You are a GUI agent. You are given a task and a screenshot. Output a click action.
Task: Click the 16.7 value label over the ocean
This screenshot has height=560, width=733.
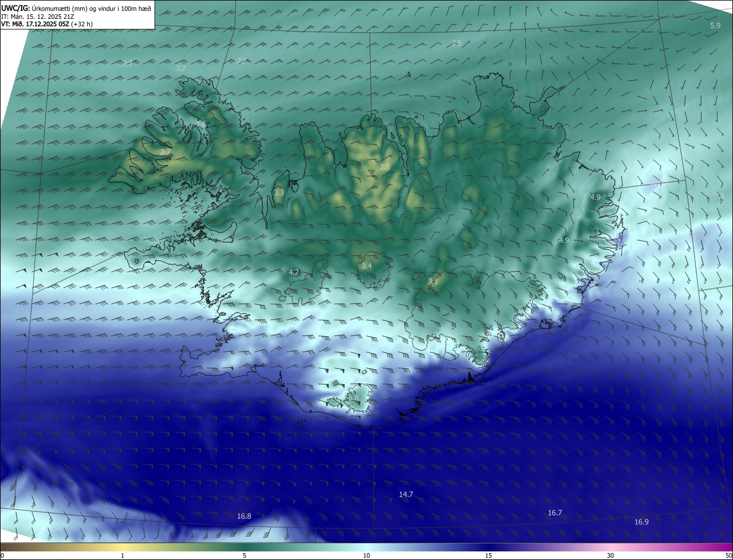pyautogui.click(x=555, y=513)
